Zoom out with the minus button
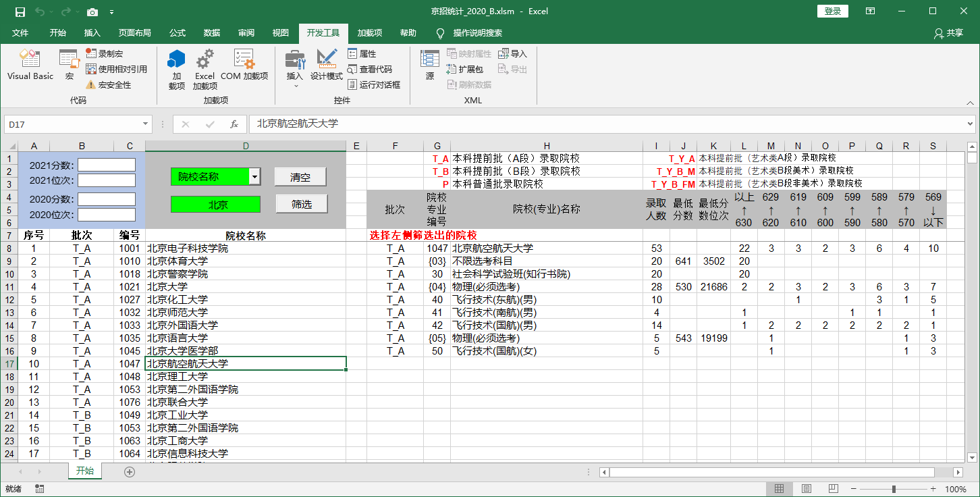 [x=854, y=489]
